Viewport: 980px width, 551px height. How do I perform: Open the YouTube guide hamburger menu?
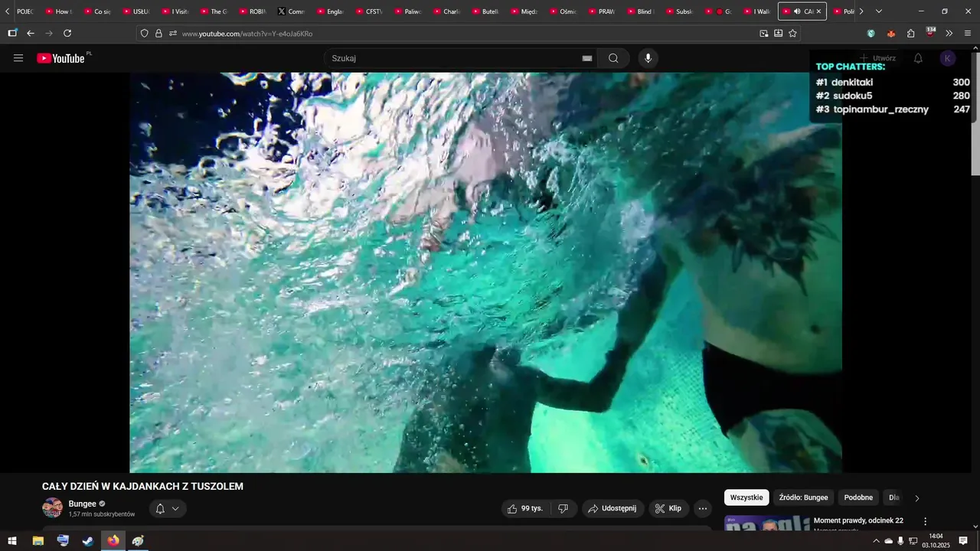click(18, 58)
